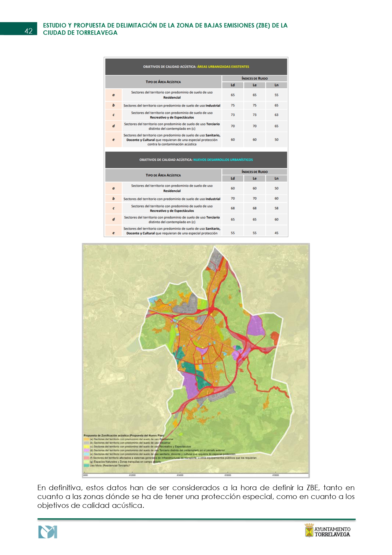Click the light green Espacios Naturales legend swatch
The width and height of the screenshot is (392, 555).
click(86, 462)
